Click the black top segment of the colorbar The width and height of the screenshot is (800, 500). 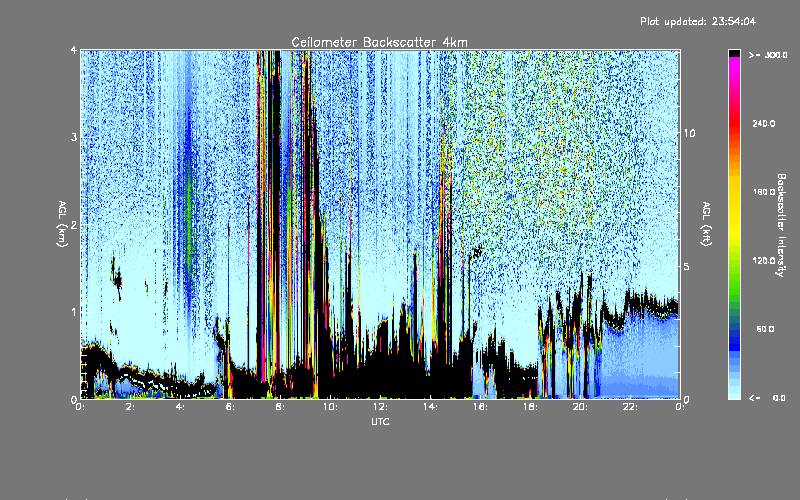click(x=734, y=53)
